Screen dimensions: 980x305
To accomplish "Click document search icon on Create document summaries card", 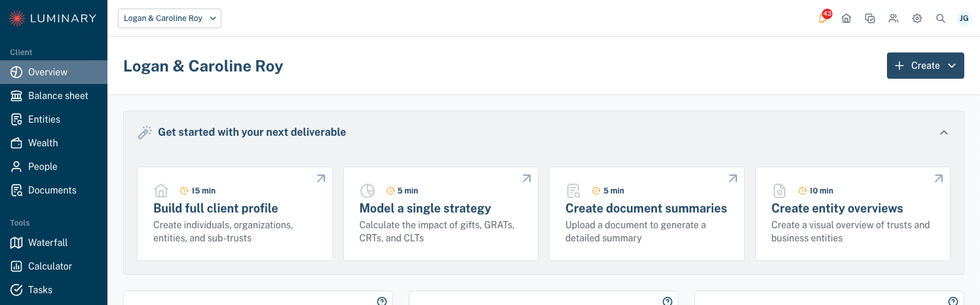I will pyautogui.click(x=573, y=191).
